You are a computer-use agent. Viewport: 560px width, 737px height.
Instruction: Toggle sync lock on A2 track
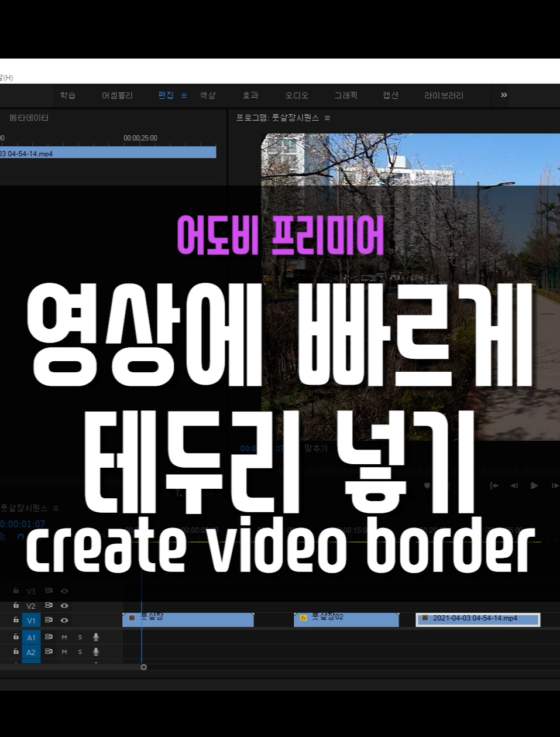[x=49, y=651]
